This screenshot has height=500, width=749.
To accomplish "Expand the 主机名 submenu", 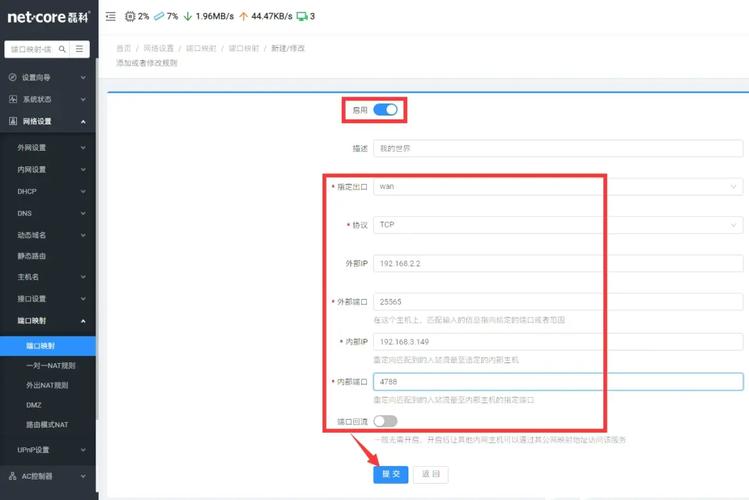I will coord(48,277).
